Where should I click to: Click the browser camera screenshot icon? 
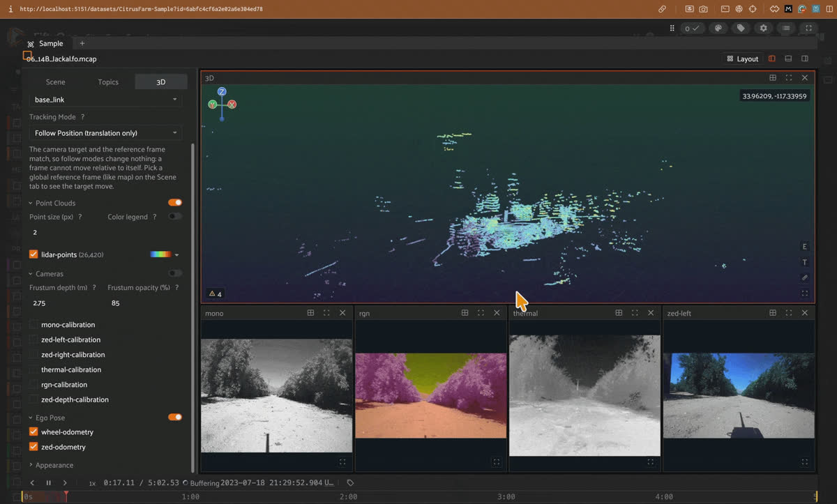point(704,9)
